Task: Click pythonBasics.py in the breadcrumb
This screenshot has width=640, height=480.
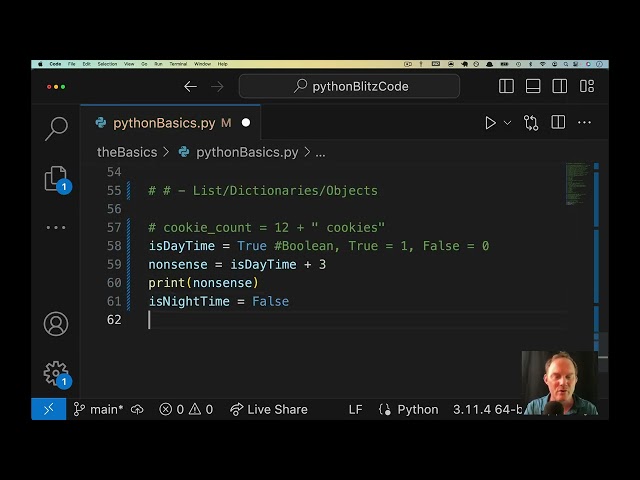Action: point(247,152)
